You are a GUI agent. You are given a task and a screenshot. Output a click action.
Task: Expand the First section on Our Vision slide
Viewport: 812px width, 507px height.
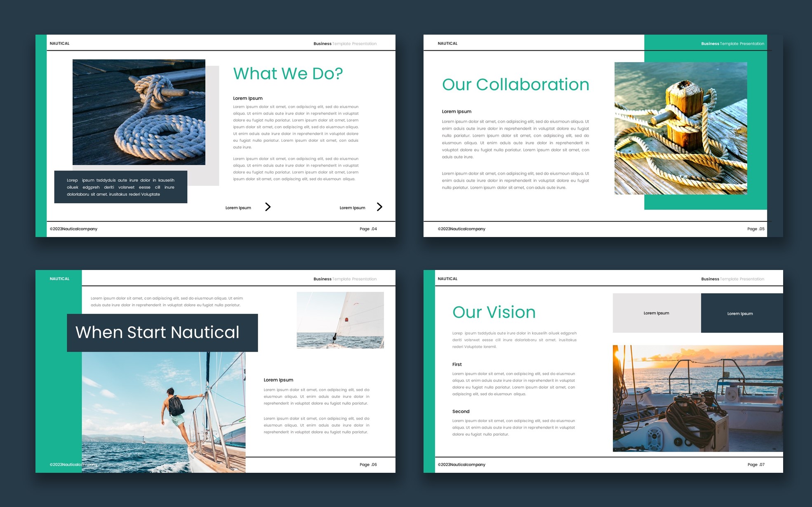(x=457, y=364)
